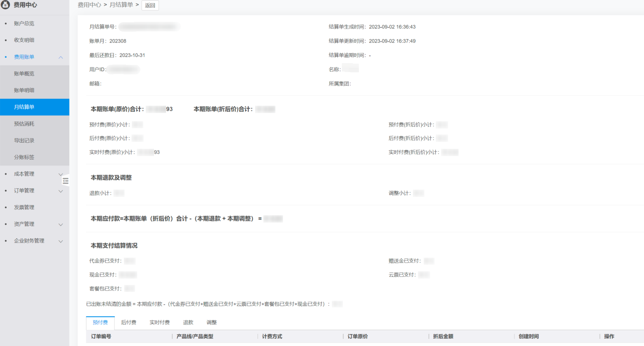Viewport: 644px width, 346px height.
Task: Switch to the 实时付费 tab
Action: tap(159, 322)
